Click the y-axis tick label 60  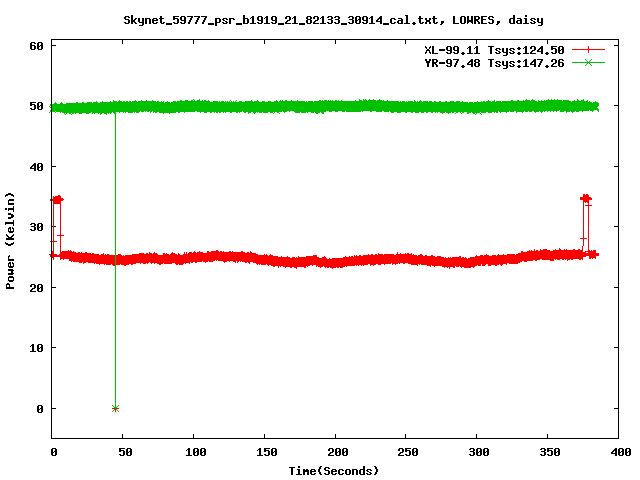(x=36, y=46)
